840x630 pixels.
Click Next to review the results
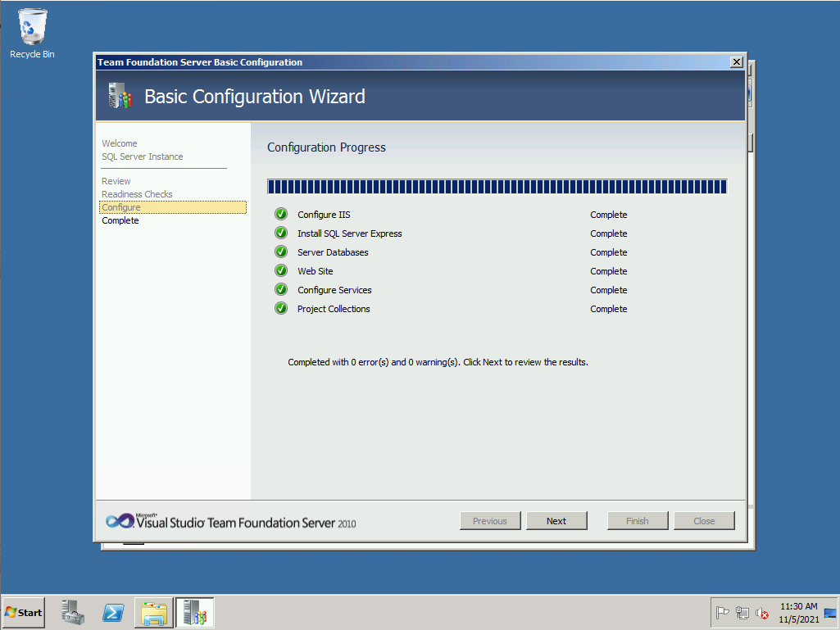pyautogui.click(x=556, y=521)
